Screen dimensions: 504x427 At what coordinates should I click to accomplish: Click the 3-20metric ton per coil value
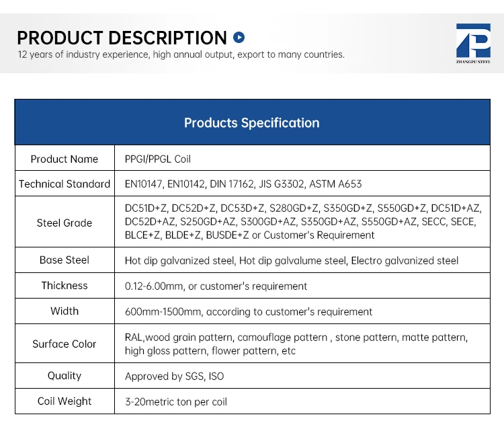[176, 401]
